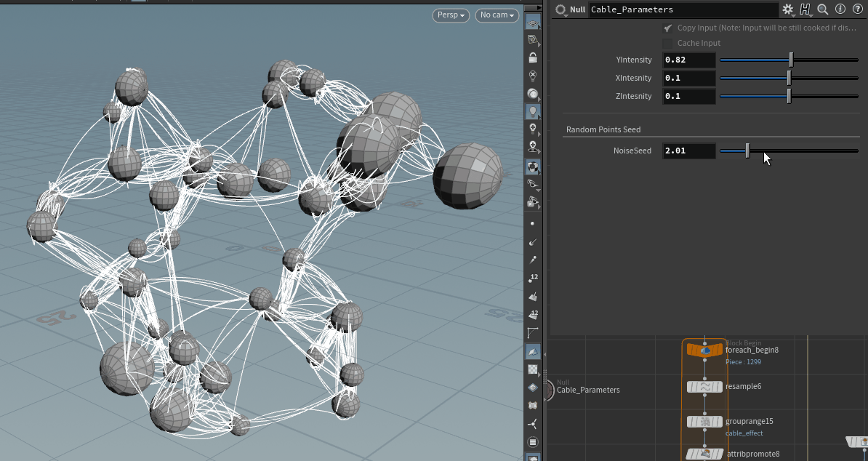Click the 'Piece : 1299' label under foreach_begin8
Viewport: 868px width, 461px height.
743,362
